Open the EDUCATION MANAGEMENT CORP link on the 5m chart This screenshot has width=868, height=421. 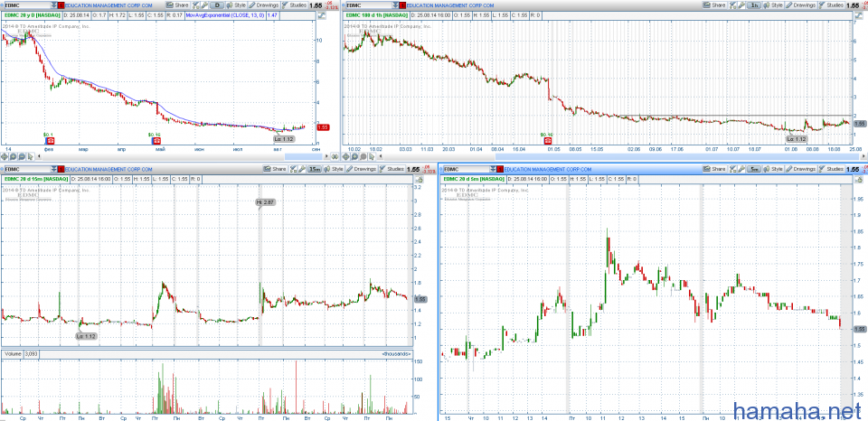click(x=548, y=169)
